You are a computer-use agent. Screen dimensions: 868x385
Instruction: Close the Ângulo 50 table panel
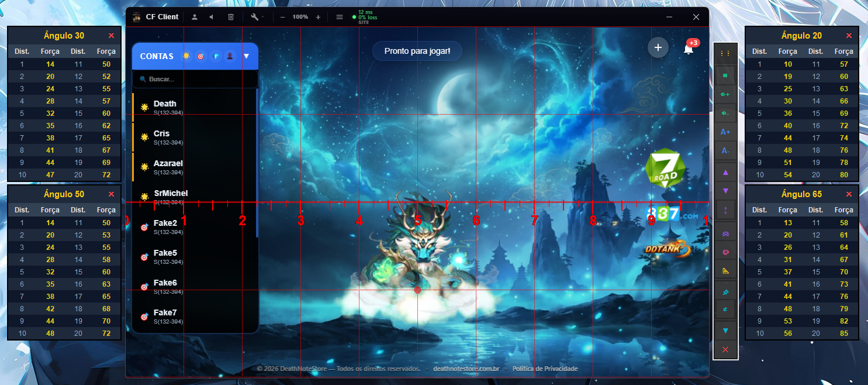click(x=111, y=194)
